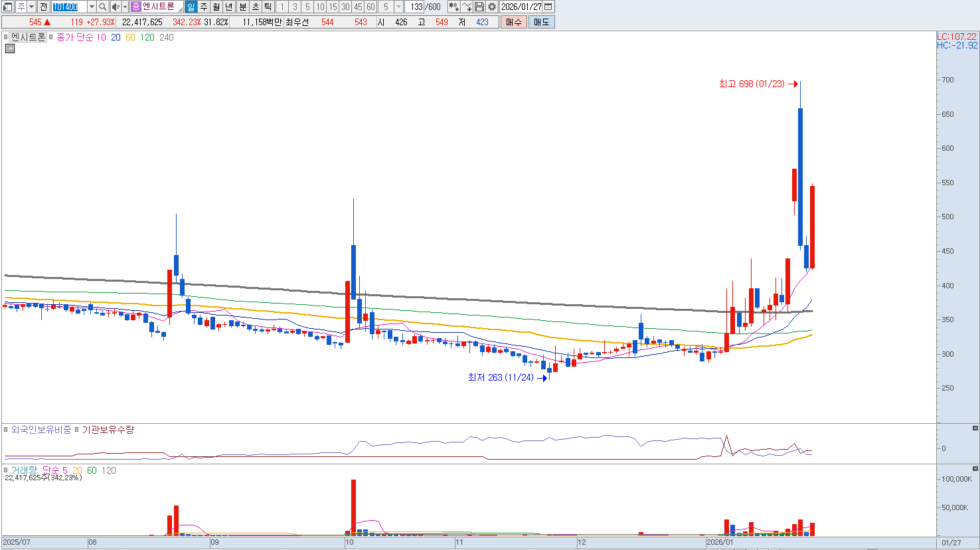Select the 일 (daily) period toggle
The height and width of the screenshot is (550, 980).
[191, 7]
